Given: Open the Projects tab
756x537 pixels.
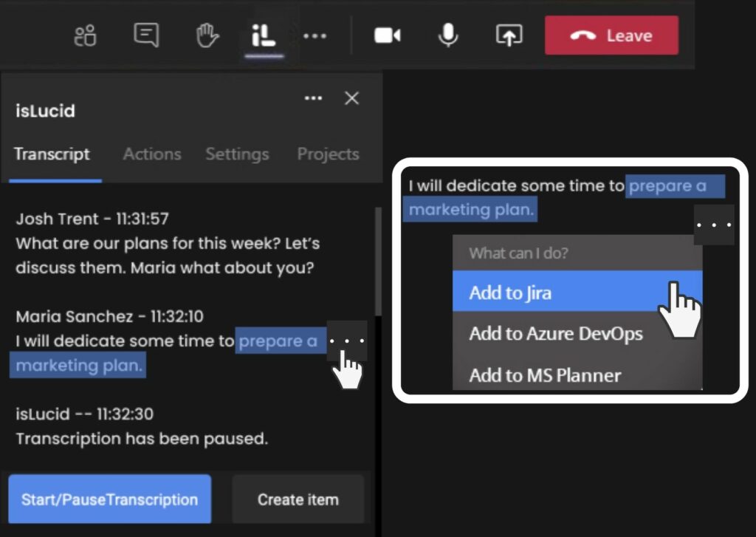Looking at the screenshot, I should coord(328,154).
